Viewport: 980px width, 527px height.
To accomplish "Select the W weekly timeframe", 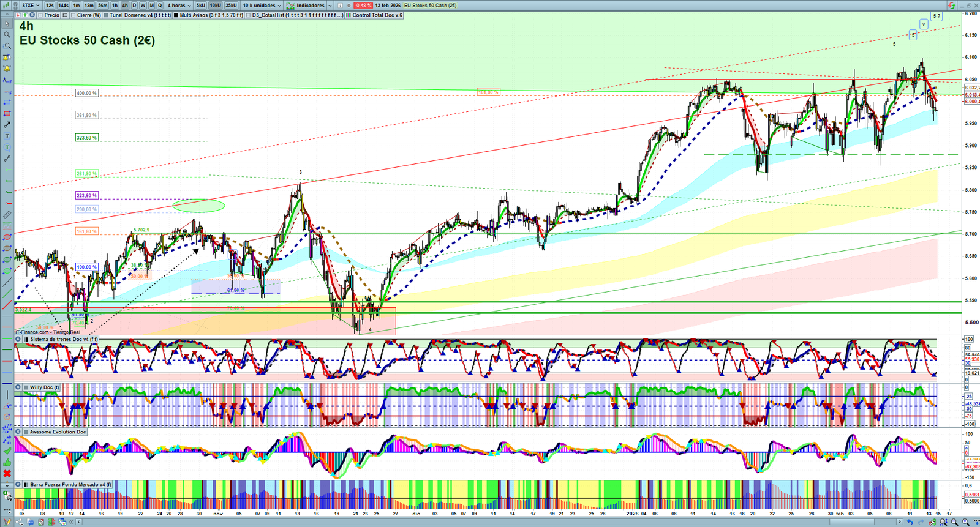I will [x=143, y=6].
